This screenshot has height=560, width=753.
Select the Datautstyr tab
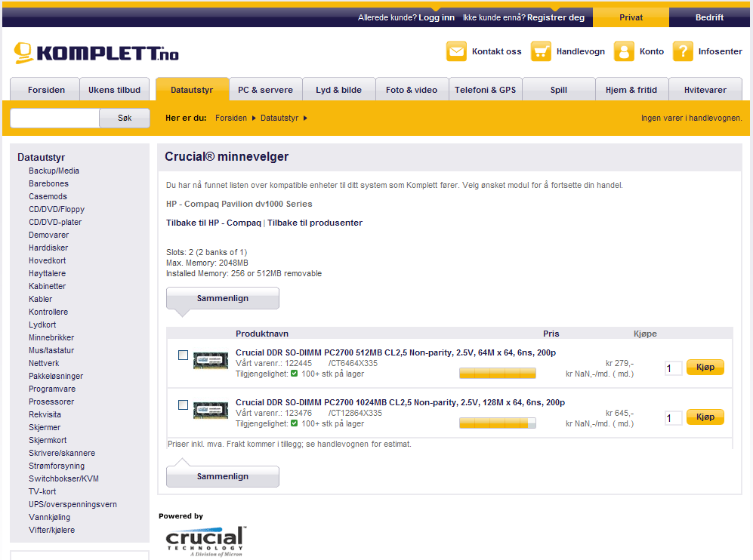click(192, 90)
